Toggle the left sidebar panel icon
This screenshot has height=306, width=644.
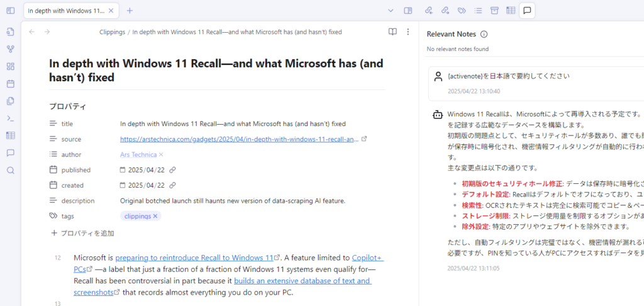tap(11, 11)
